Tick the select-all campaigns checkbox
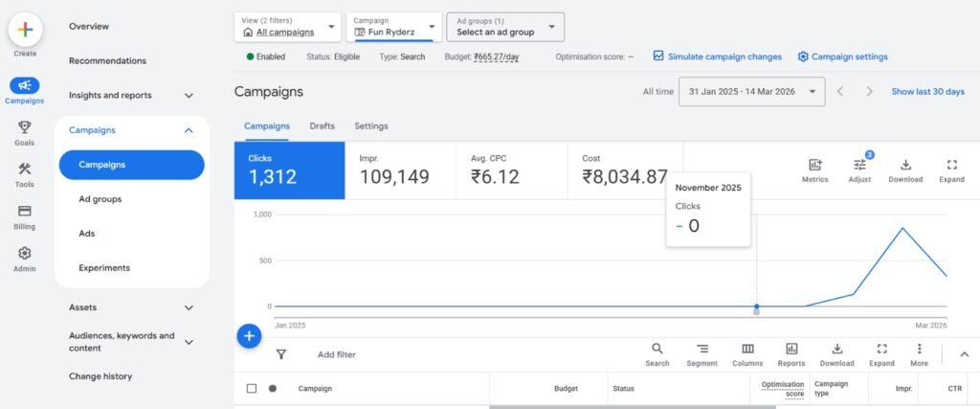Screen dimensions: 980x409 tap(252, 388)
